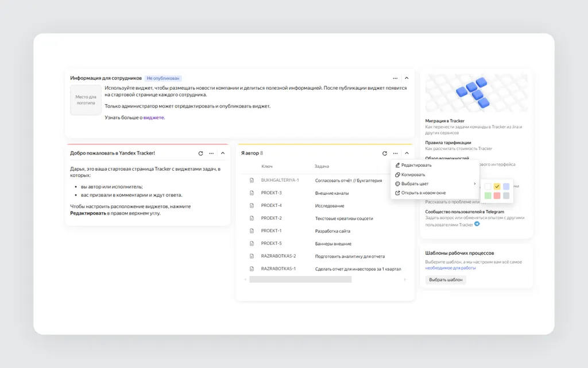Refresh the 'Добро пожаловать в Yandex Tracker!' widget
This screenshot has height=368, width=588.
click(200, 153)
